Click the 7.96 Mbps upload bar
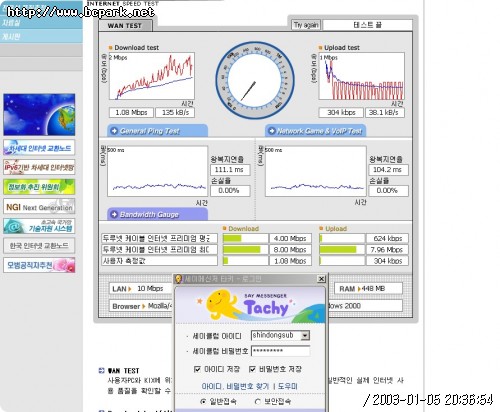The image size is (500, 412). pos(342,250)
